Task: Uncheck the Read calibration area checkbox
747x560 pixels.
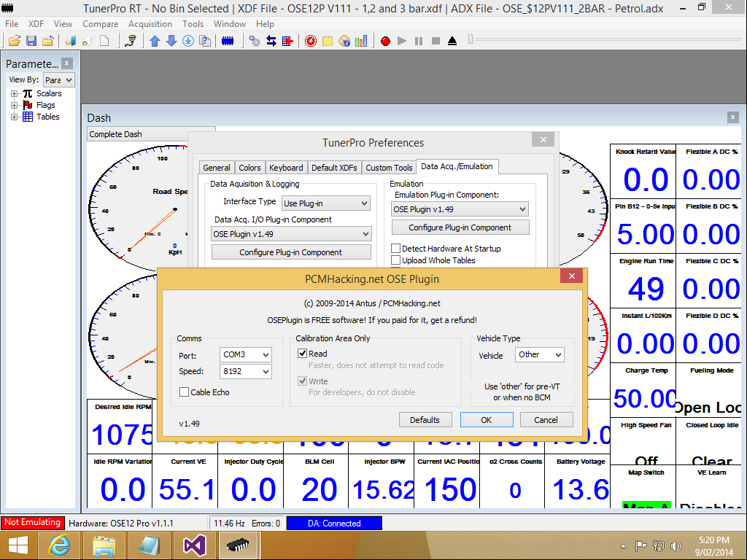Action: [302, 354]
